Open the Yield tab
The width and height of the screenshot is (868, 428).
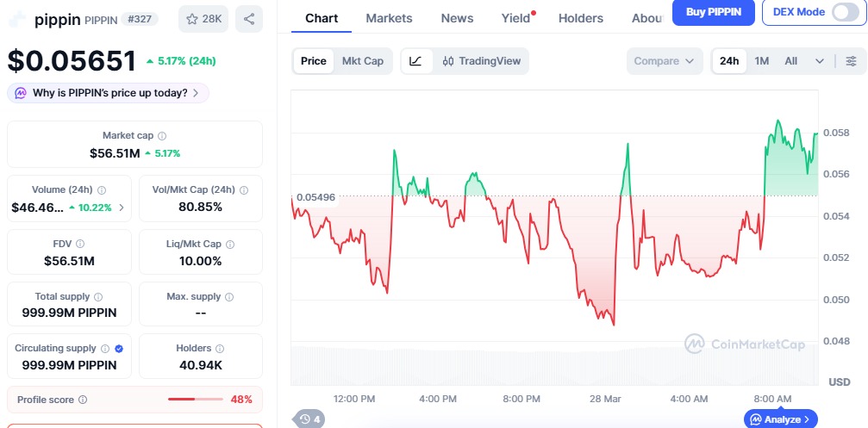click(x=516, y=18)
